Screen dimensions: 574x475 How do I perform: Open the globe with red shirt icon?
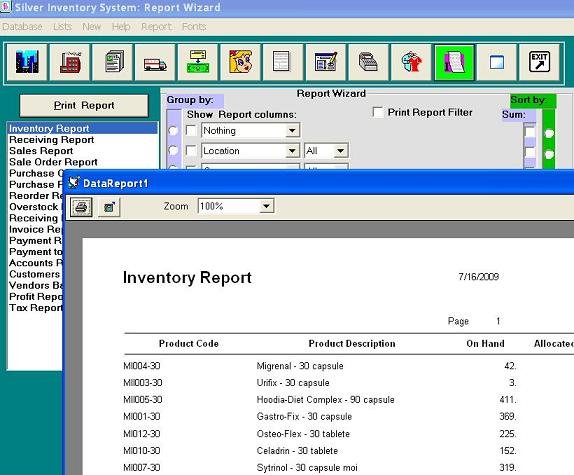411,62
